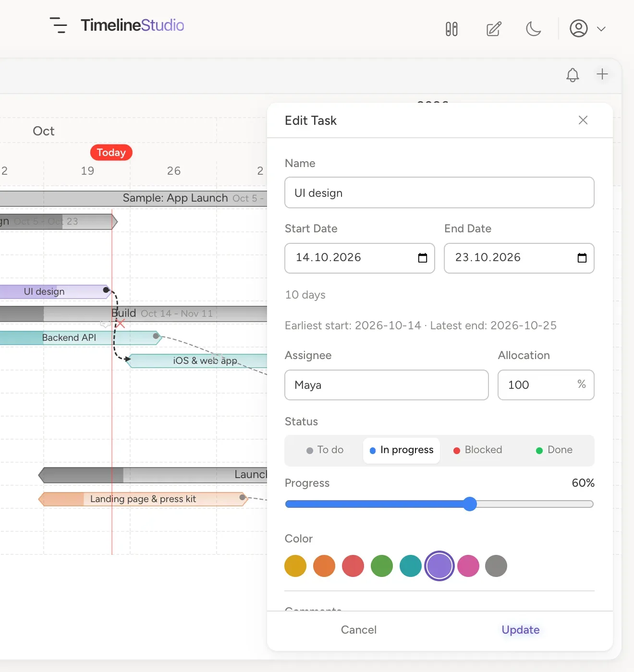634x672 pixels.
Task: Click the plus icon to add item
Action: (x=602, y=74)
